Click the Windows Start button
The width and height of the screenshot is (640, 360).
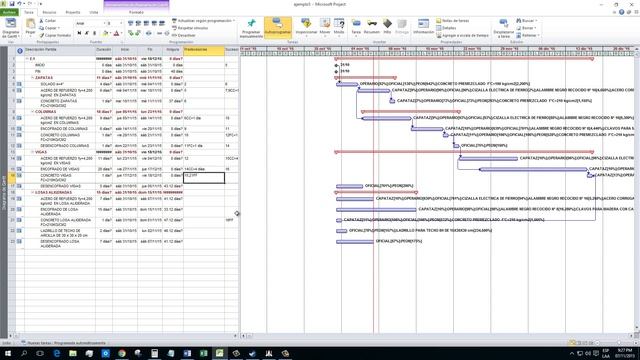tap(7, 353)
